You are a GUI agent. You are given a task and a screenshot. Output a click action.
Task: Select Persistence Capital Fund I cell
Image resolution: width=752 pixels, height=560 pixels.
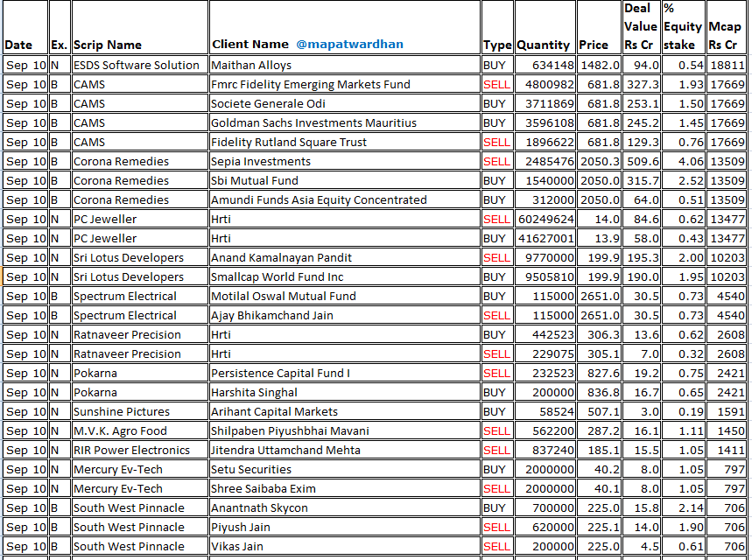[x=345, y=373]
